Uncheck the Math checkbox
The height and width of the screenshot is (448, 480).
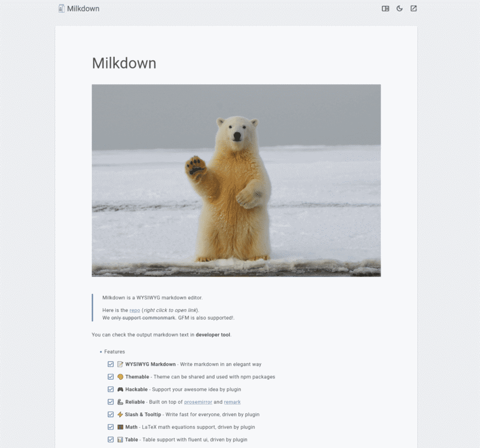111,427
